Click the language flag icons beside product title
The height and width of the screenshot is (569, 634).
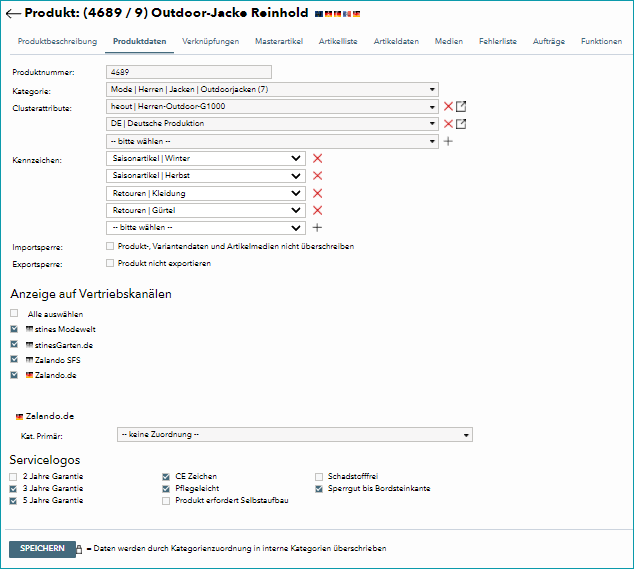click(x=338, y=14)
